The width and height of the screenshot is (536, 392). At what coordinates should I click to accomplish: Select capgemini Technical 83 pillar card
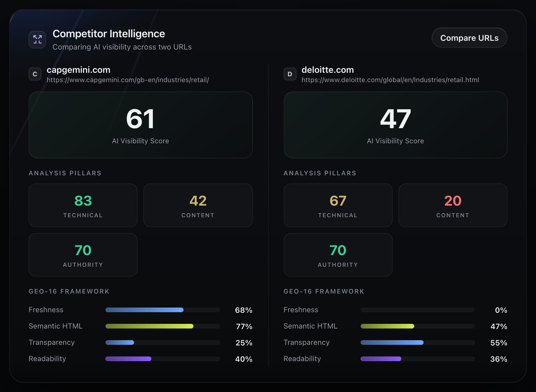(x=83, y=205)
